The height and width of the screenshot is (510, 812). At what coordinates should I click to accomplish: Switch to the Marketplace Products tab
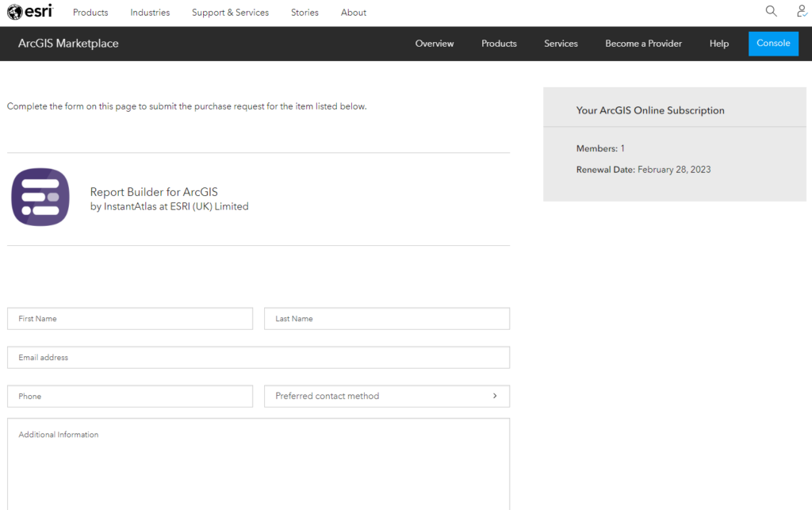tap(499, 44)
